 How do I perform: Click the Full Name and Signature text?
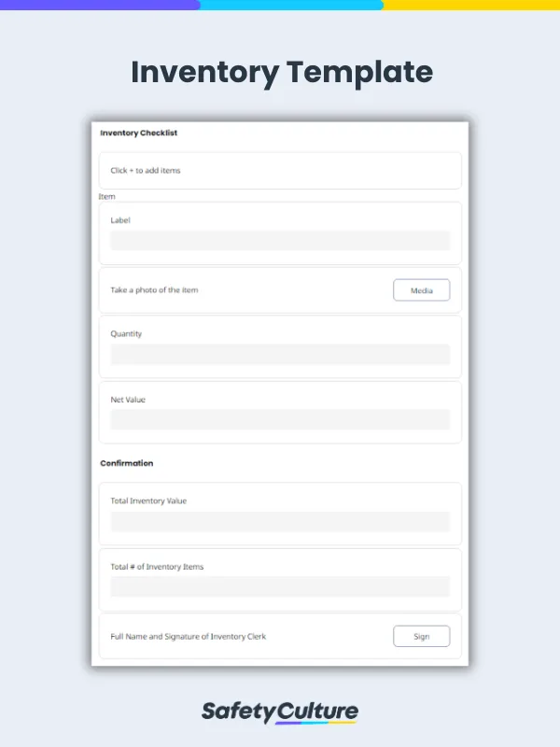pyautogui.click(x=189, y=637)
